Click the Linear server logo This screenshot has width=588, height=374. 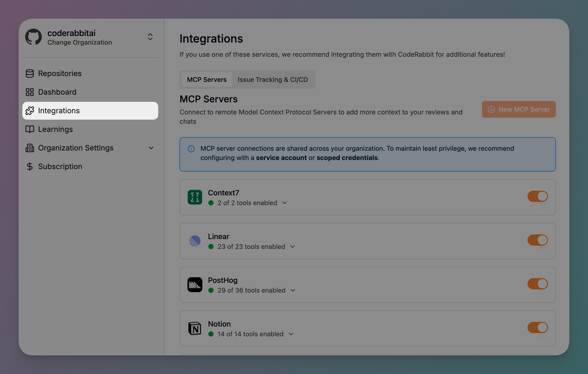coord(195,241)
